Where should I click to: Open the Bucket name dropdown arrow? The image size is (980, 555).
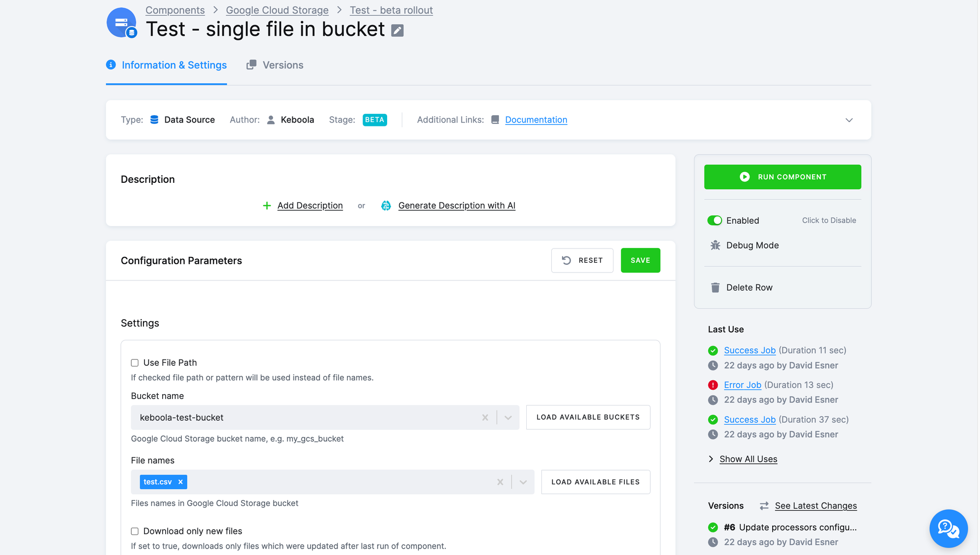(508, 417)
